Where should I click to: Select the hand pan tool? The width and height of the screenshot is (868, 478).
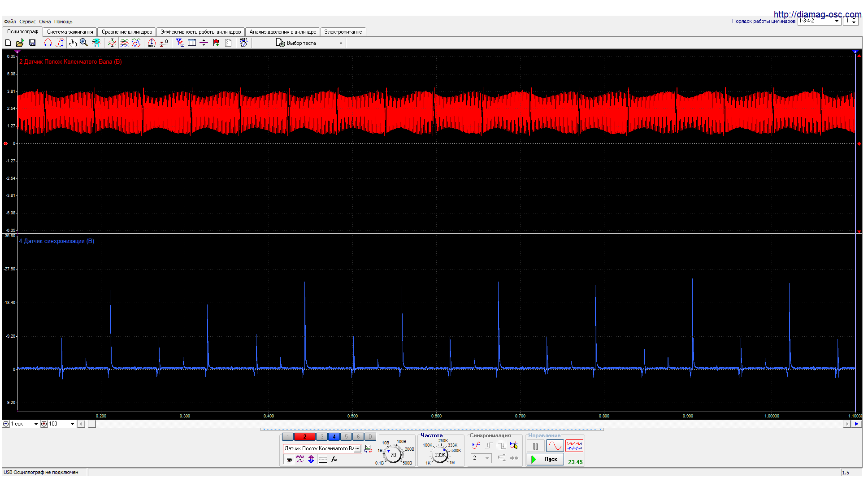[73, 43]
